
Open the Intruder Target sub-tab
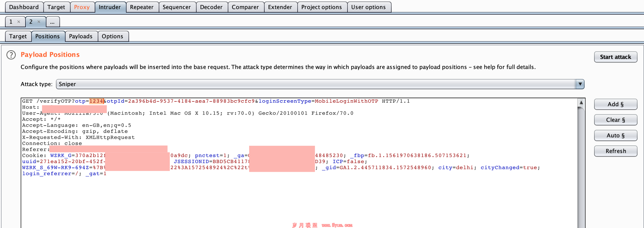18,36
